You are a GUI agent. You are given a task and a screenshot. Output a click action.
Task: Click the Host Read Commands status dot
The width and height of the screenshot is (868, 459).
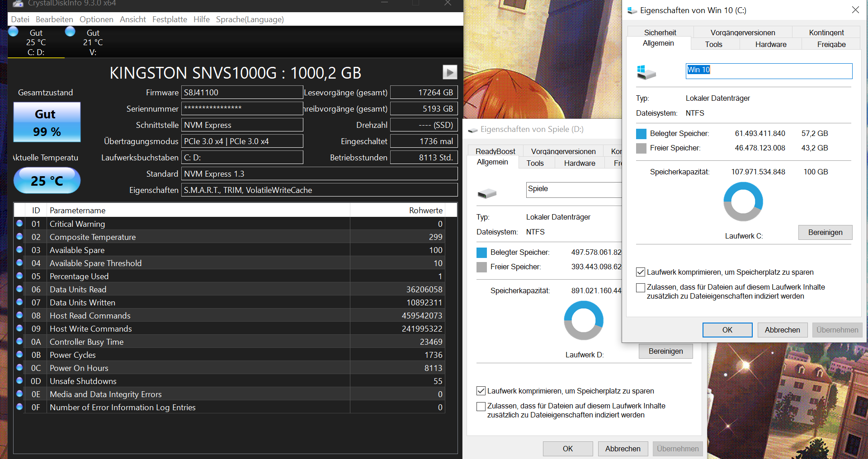pyautogui.click(x=19, y=315)
